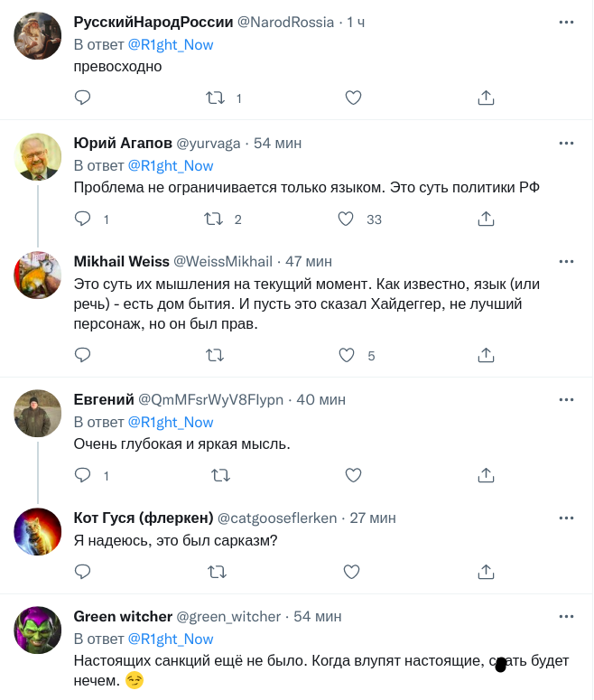The height and width of the screenshot is (700, 594).
Task: Reply to Евгений's tweet
Action: point(82,475)
